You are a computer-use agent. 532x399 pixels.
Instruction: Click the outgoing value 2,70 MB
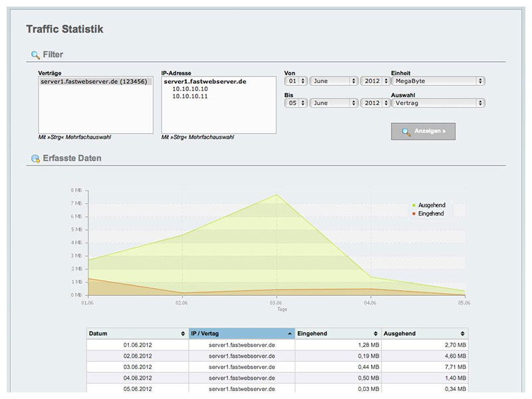coord(456,345)
